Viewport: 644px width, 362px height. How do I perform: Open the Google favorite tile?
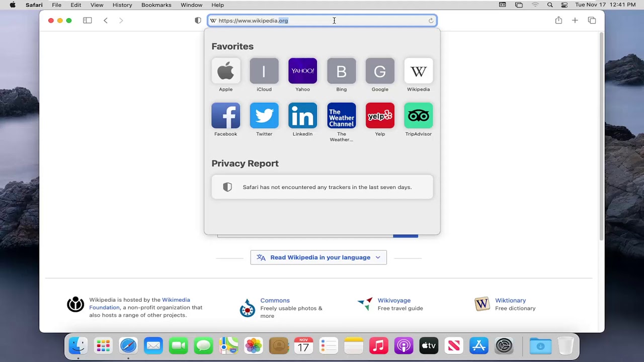click(x=380, y=71)
